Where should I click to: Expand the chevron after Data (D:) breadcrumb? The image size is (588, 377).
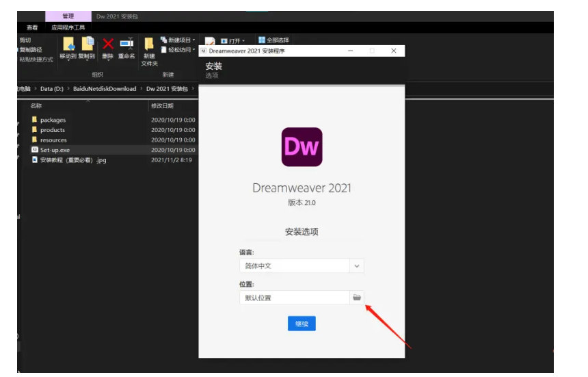pyautogui.click(x=68, y=88)
